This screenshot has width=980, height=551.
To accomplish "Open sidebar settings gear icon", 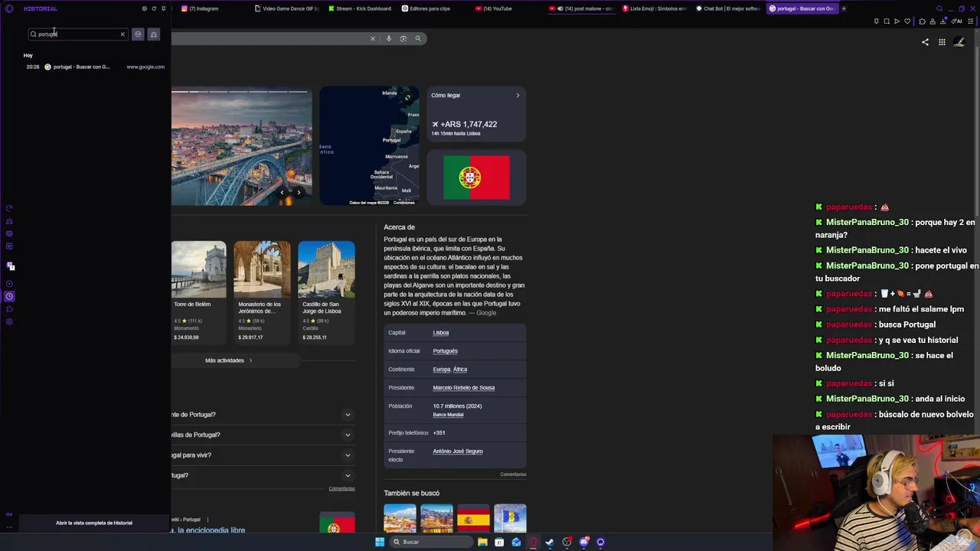I will [9, 321].
